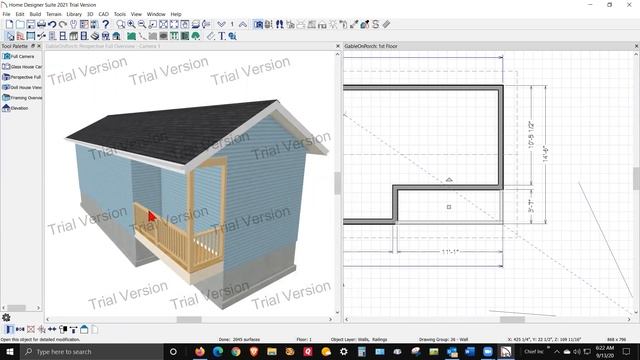The width and height of the screenshot is (640, 360).
Task: Close the Perspective Full Overview view
Action: click(x=338, y=46)
